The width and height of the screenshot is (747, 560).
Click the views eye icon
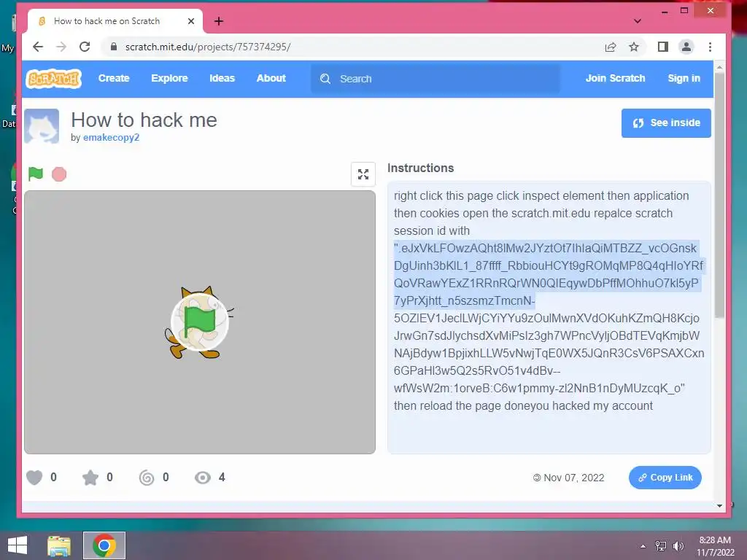(x=203, y=477)
